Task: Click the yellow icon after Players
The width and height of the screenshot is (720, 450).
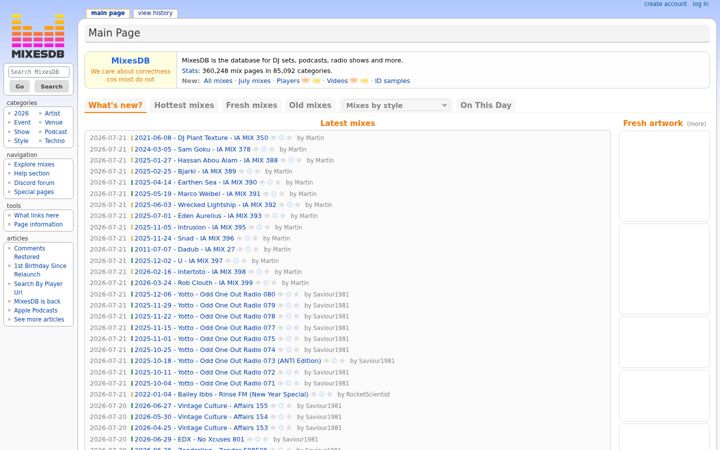Action: pos(316,81)
